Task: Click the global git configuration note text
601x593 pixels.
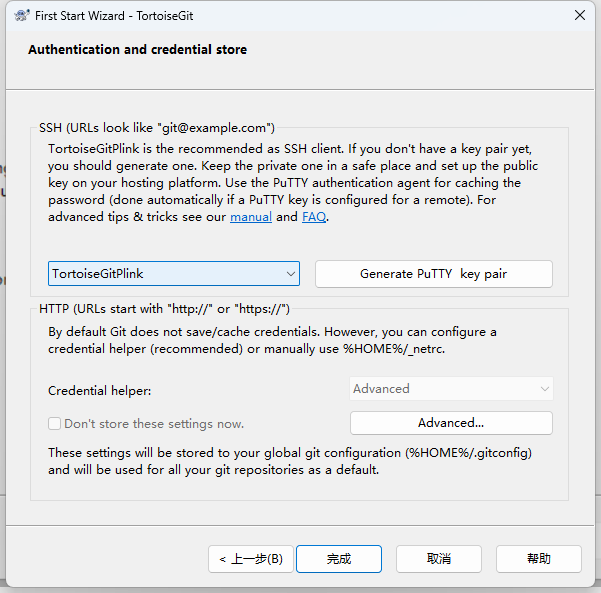Action: click(x=290, y=461)
